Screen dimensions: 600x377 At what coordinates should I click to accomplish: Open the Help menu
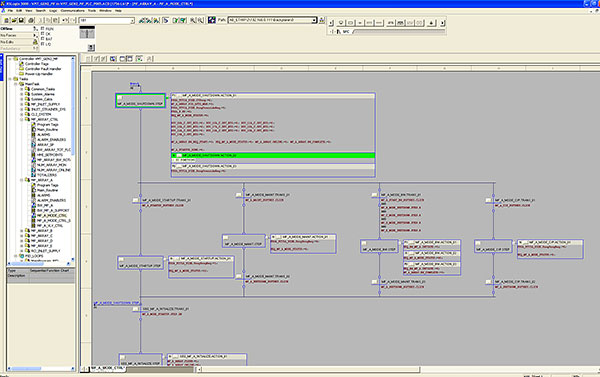(118, 11)
